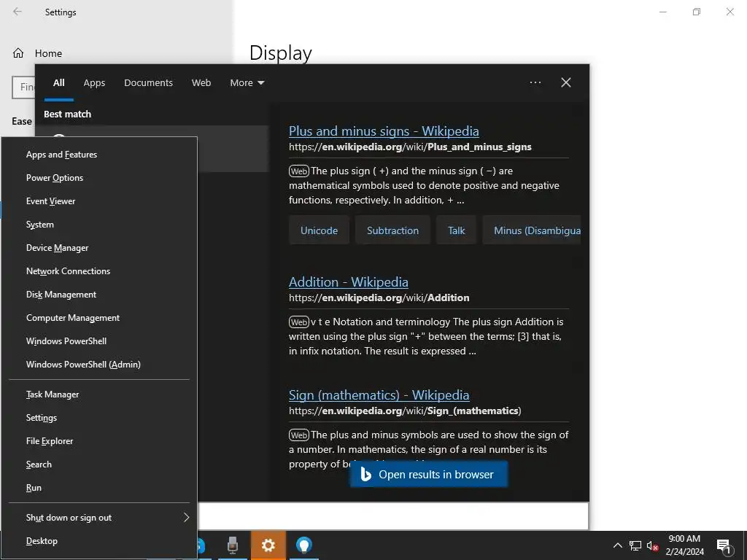Screen dimensions: 747x560
Task: Click the Minus (Disambiguation) button
Action: [532, 230]
